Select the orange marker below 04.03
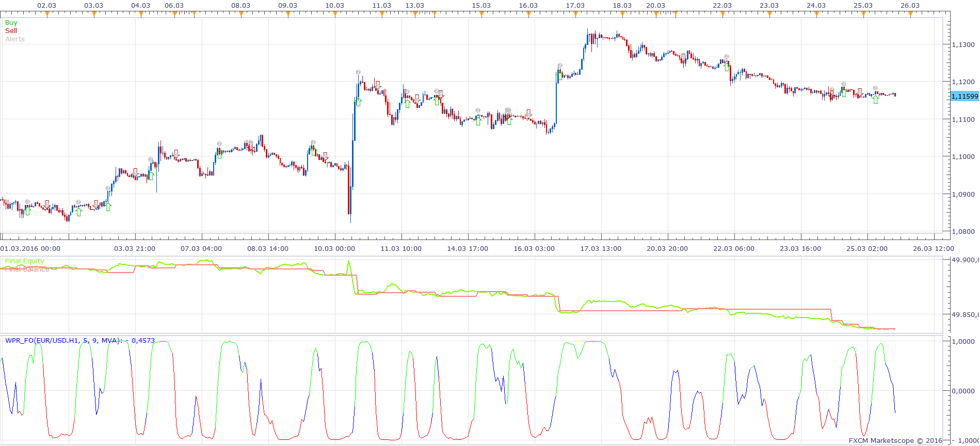This screenshot has height=446, width=980. click(x=141, y=14)
